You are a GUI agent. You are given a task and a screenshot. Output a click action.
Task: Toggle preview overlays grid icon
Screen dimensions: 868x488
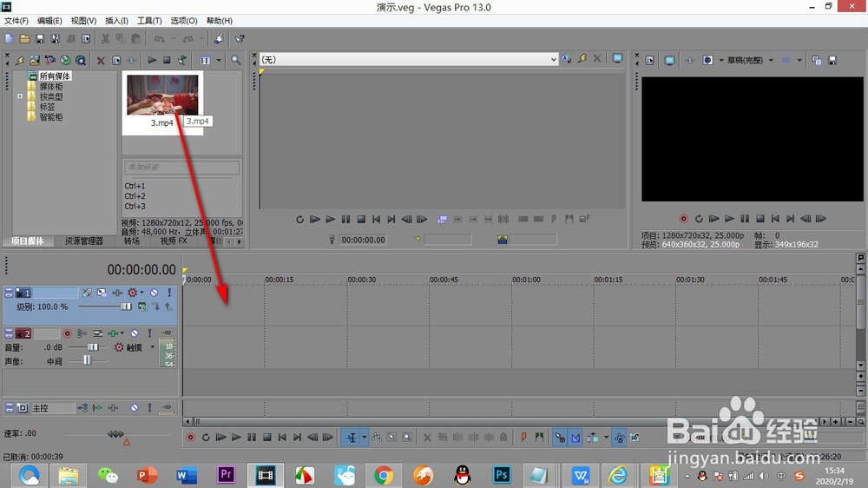(x=786, y=60)
